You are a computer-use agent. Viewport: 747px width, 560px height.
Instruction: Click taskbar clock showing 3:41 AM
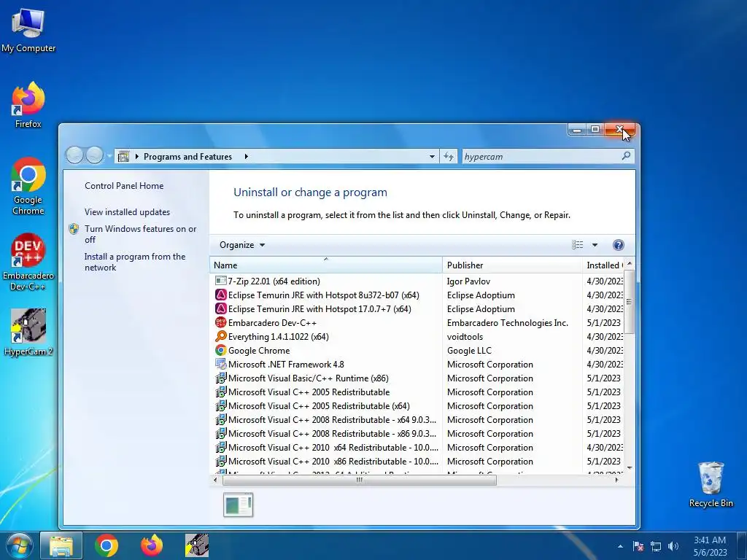(710, 545)
